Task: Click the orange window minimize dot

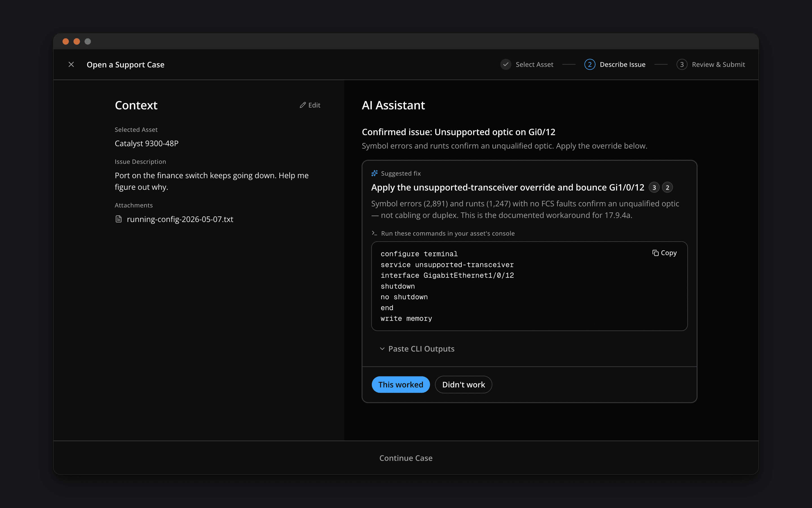Action: coord(77,41)
